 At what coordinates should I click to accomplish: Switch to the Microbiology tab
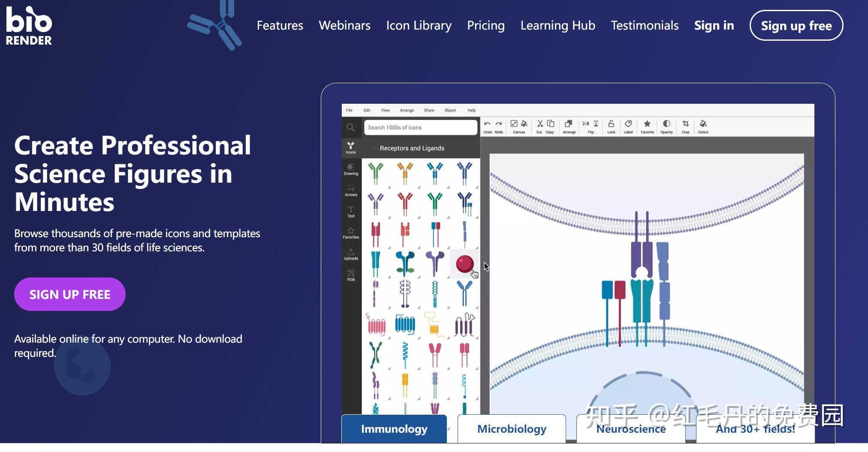tap(512, 429)
